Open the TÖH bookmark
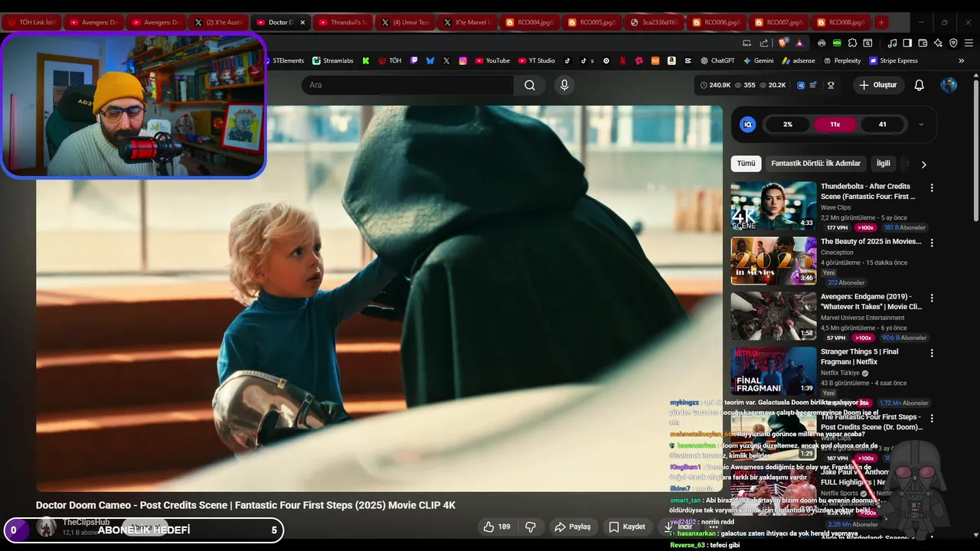Viewport: 980px width, 551px height. (x=390, y=60)
